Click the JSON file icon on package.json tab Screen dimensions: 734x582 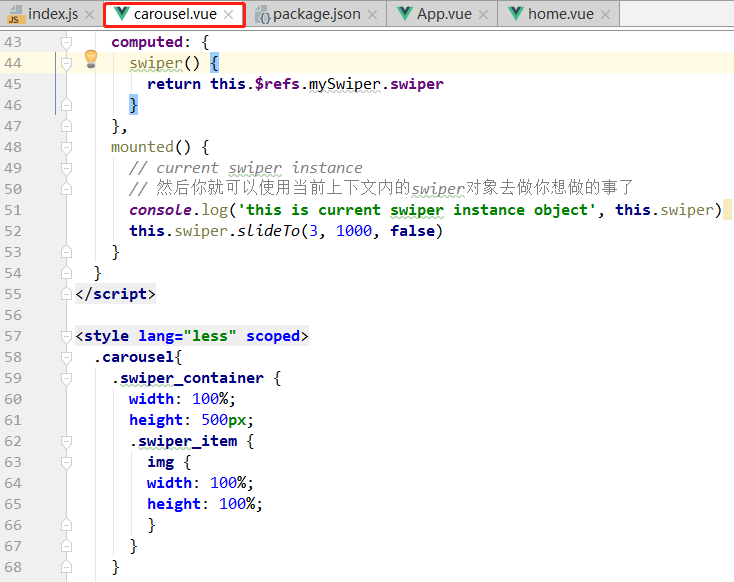coord(263,15)
